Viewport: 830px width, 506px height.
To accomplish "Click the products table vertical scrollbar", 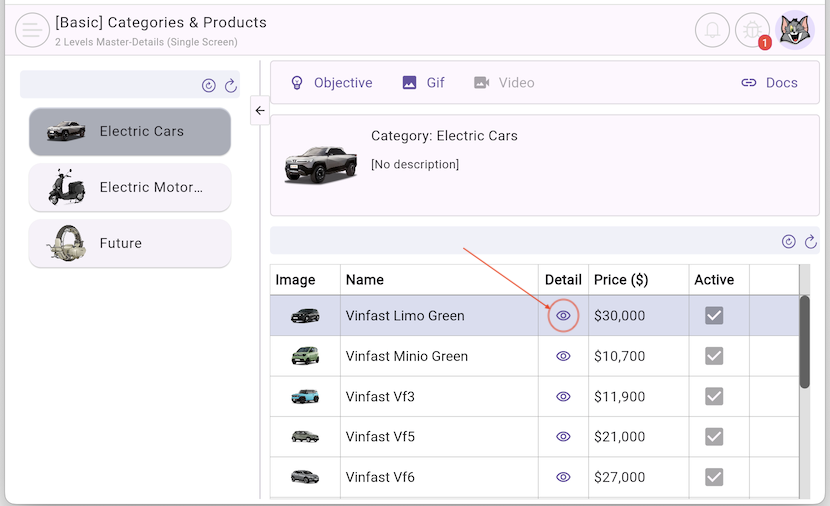I will [804, 342].
